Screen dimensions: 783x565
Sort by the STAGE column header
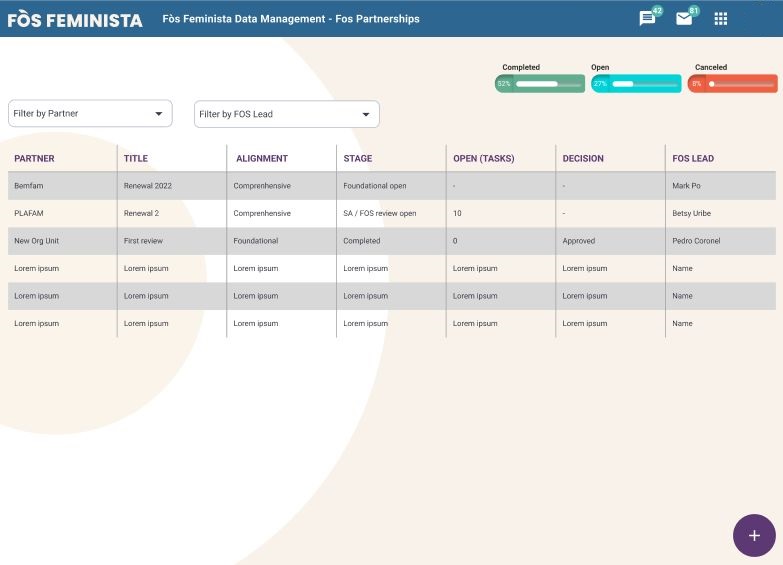(x=358, y=158)
